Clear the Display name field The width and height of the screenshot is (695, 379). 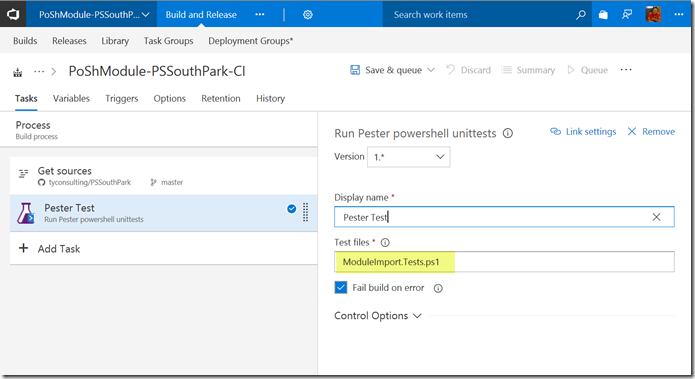pyautogui.click(x=656, y=217)
